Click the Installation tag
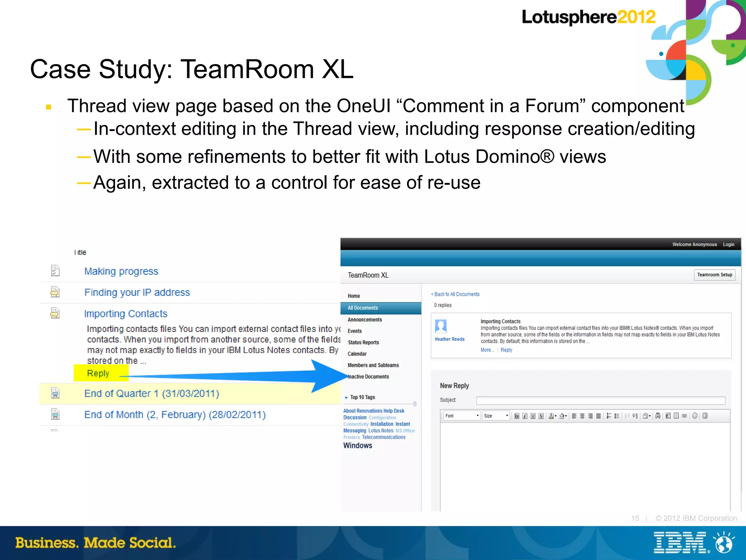746x560 pixels. click(x=382, y=424)
